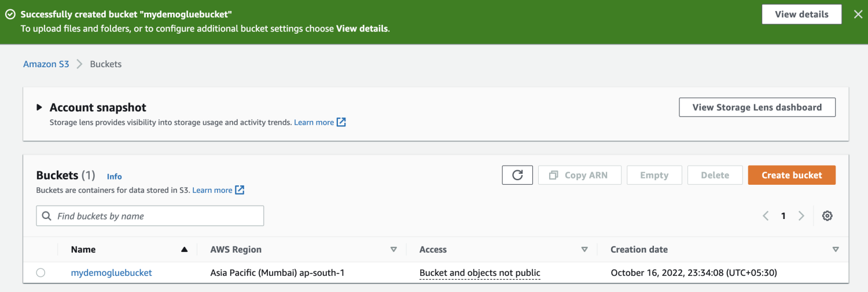Click the Find buckets by name field
This screenshot has width=868, height=292.
click(x=150, y=216)
